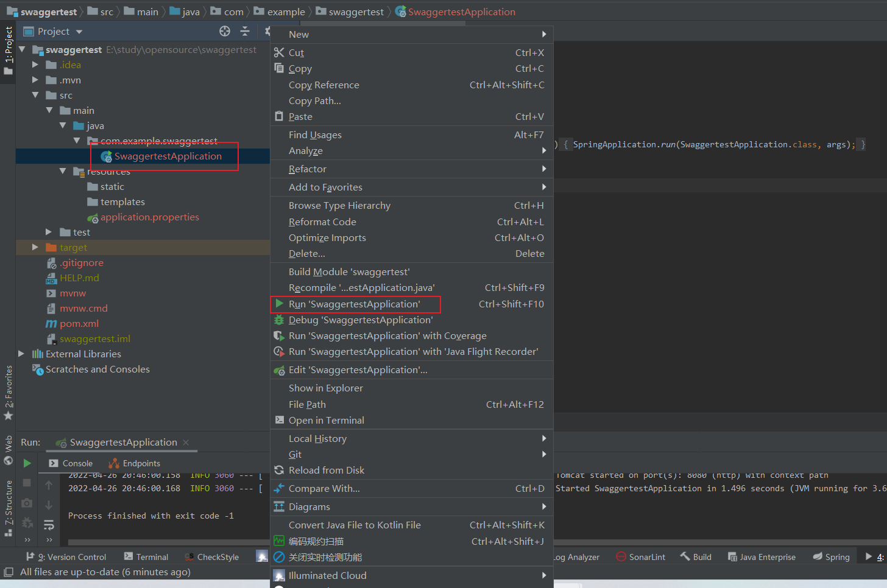
Task: Open Java Enterprise tool window button
Action: pyautogui.click(x=762, y=556)
